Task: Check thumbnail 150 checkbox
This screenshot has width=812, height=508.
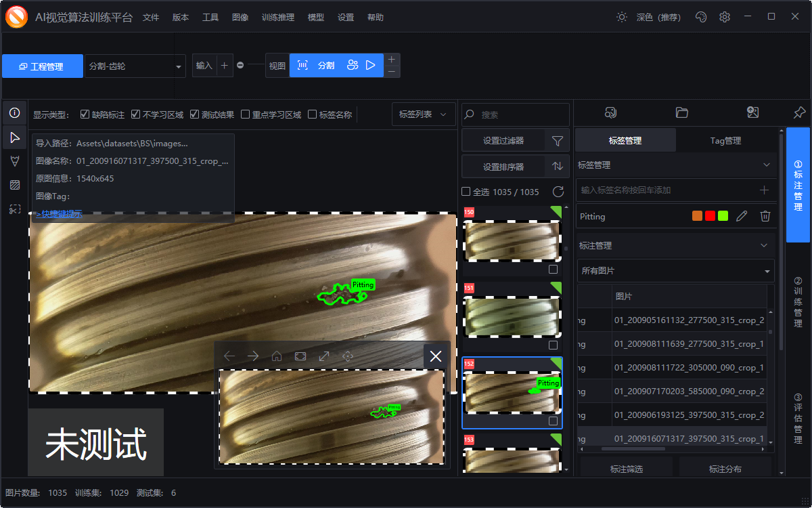Action: [x=554, y=269]
